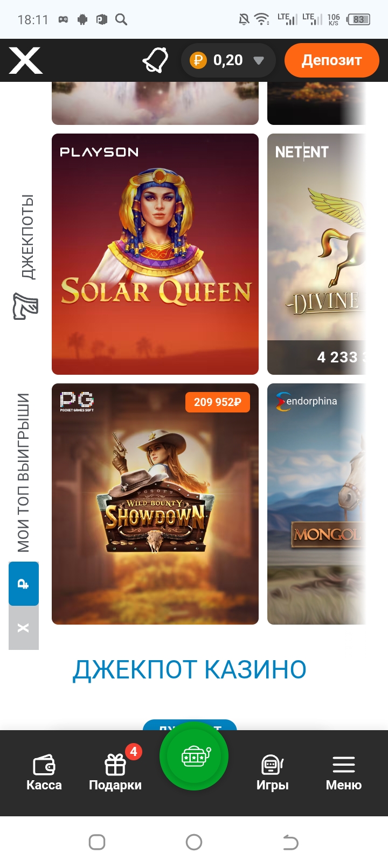Image resolution: width=388 pixels, height=868 pixels.
Task: Click the Депозит button
Action: coord(332,60)
